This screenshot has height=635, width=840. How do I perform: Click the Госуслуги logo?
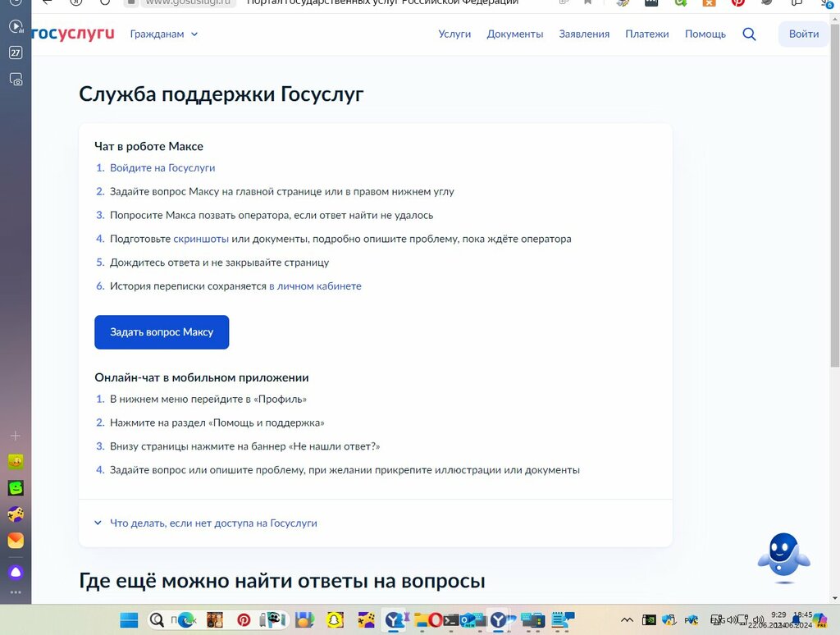[x=73, y=34]
